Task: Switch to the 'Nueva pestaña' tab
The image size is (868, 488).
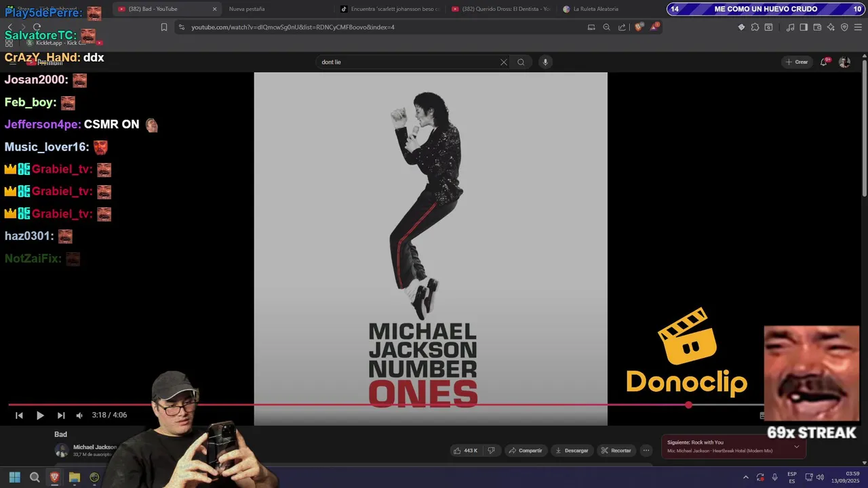Action: coord(247,9)
